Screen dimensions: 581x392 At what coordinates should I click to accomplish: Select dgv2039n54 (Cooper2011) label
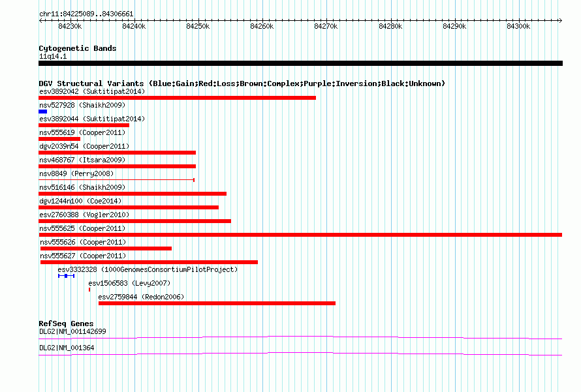click(x=84, y=146)
